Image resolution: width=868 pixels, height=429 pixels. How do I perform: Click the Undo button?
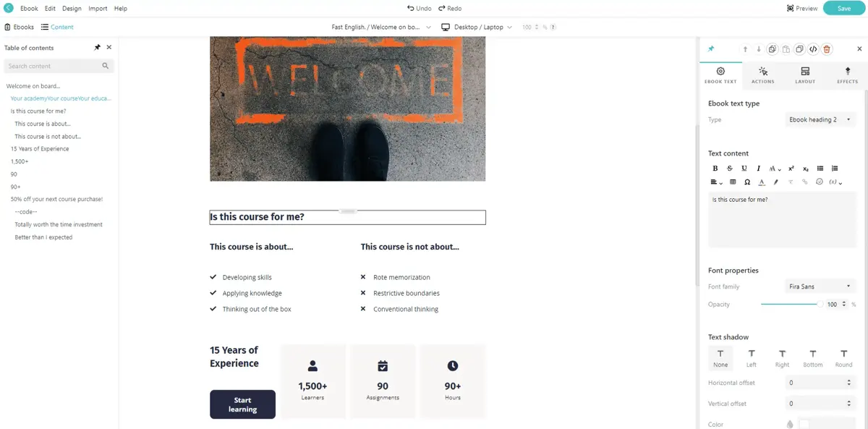[419, 9]
